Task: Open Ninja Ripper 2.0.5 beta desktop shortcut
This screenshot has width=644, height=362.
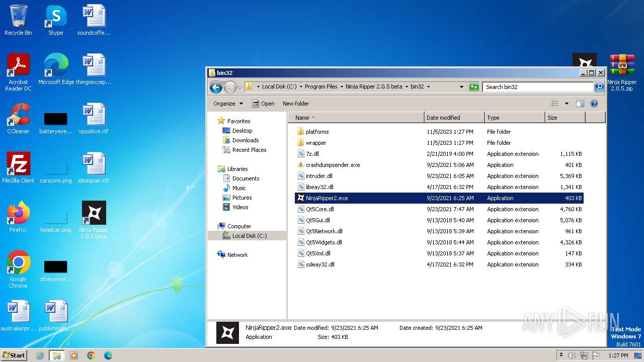Action: pyautogui.click(x=94, y=220)
